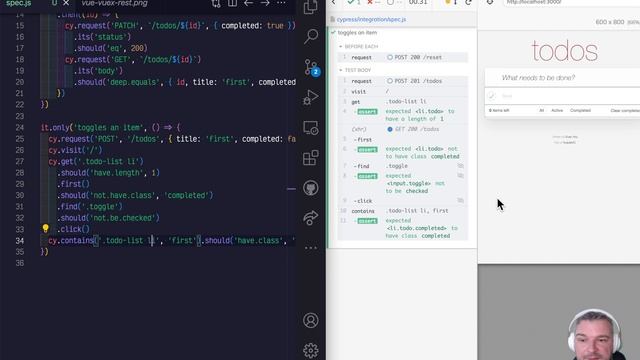Open the Cypress selector playground

(490, 2)
